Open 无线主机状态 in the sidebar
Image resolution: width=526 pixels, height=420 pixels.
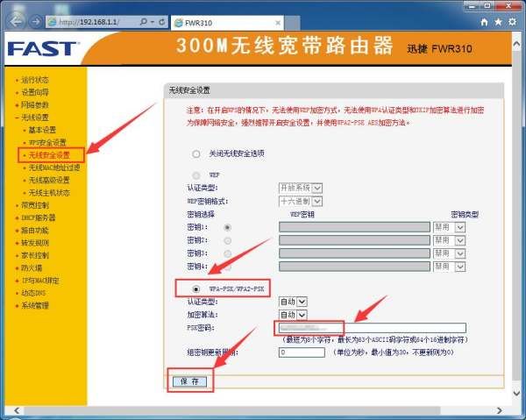(49, 193)
